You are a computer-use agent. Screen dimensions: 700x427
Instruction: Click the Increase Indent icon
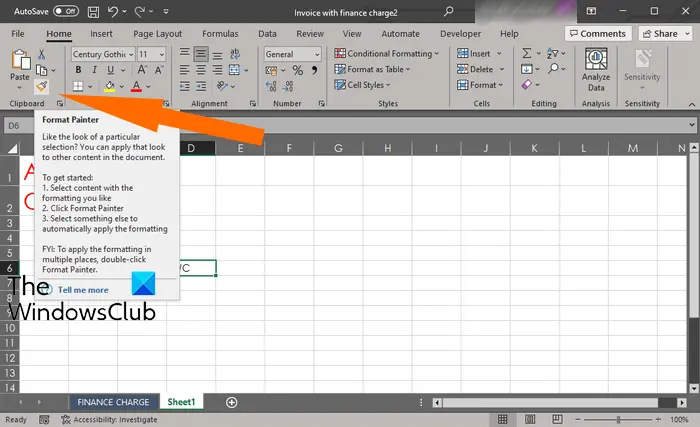click(x=201, y=86)
